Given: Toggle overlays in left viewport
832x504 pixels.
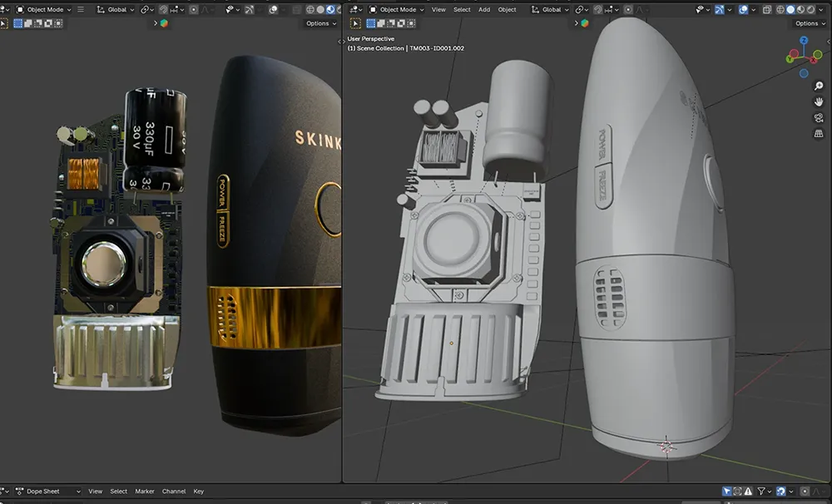Looking at the screenshot, I should pyautogui.click(x=273, y=9).
